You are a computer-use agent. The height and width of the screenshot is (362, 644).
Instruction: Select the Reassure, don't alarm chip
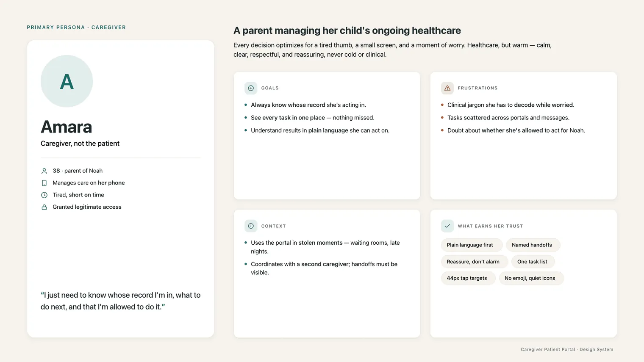point(474,262)
